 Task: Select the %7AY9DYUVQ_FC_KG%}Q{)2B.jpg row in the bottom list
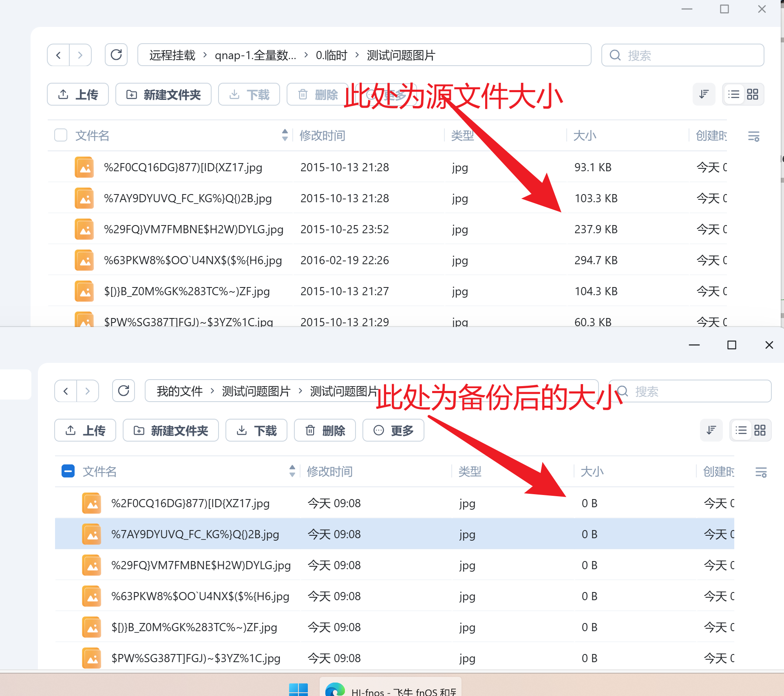(195, 534)
